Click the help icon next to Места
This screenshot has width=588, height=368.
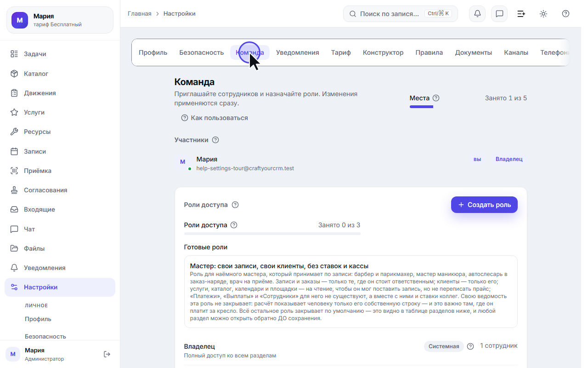coord(436,98)
